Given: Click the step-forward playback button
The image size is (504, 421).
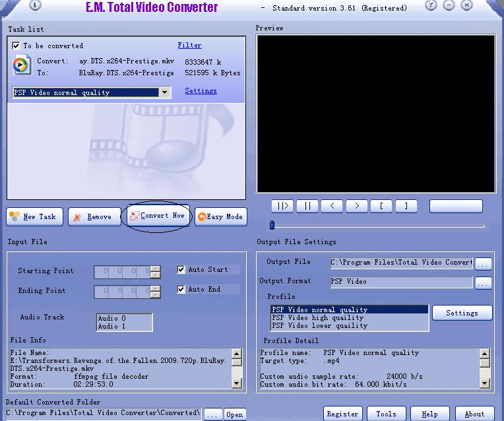Looking at the screenshot, I should coord(282,206).
